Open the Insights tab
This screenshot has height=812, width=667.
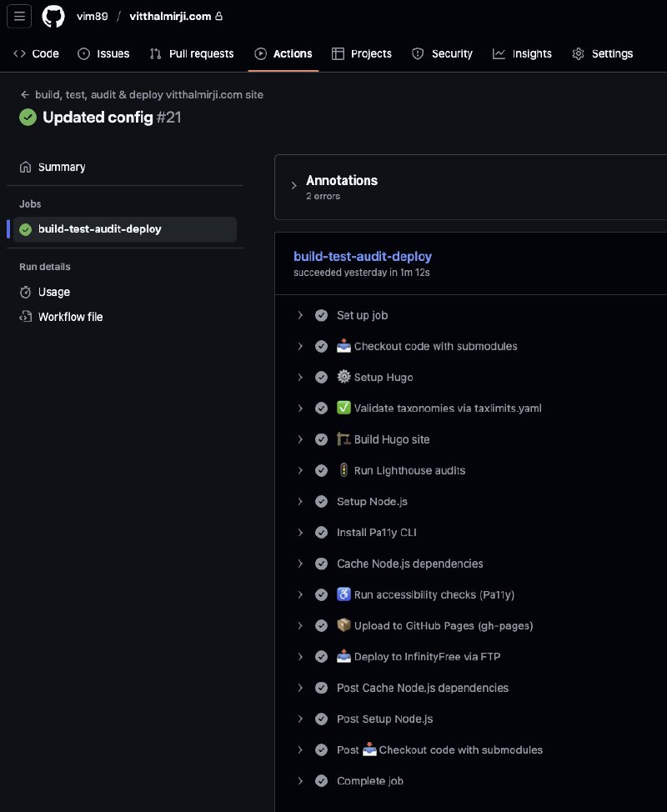coord(522,54)
